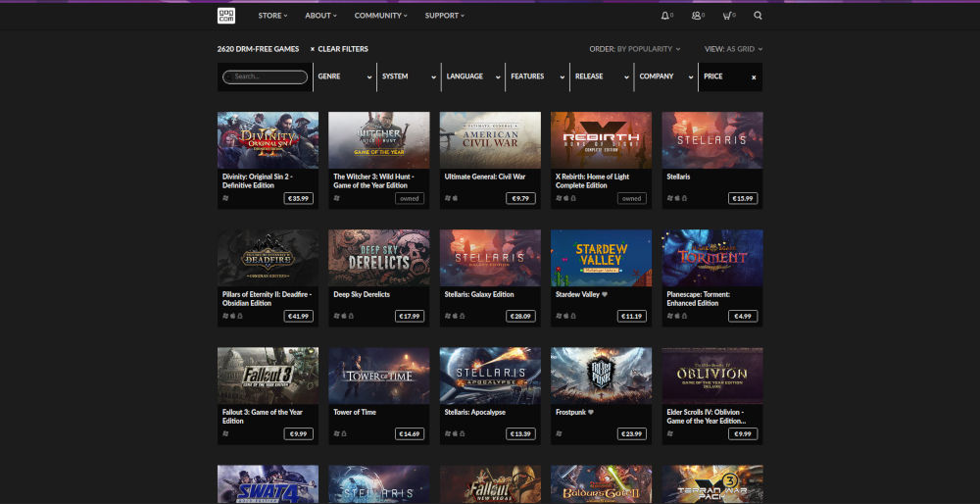
Task: Open the friends icon in header
Action: pyautogui.click(x=696, y=16)
